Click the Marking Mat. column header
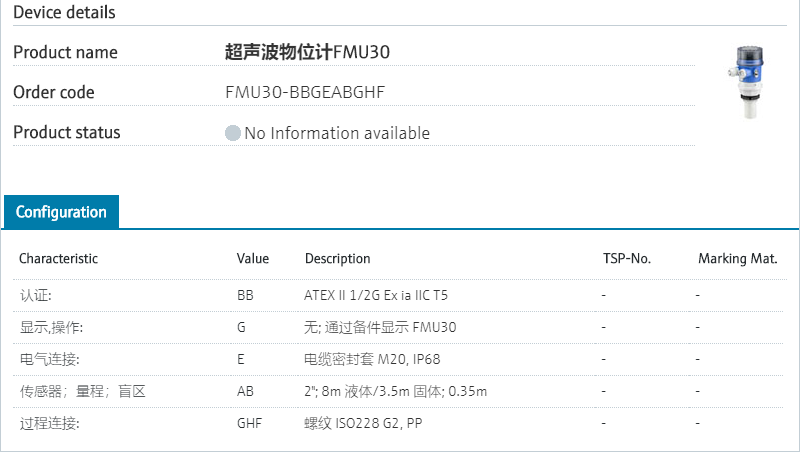This screenshot has width=801, height=455. 737,258
